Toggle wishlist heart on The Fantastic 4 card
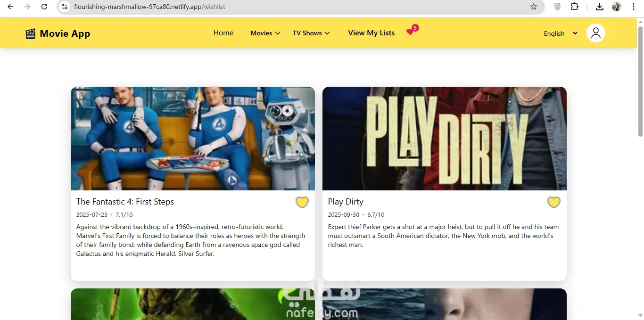Screen dimensions: 644x320 pyautogui.click(x=302, y=202)
